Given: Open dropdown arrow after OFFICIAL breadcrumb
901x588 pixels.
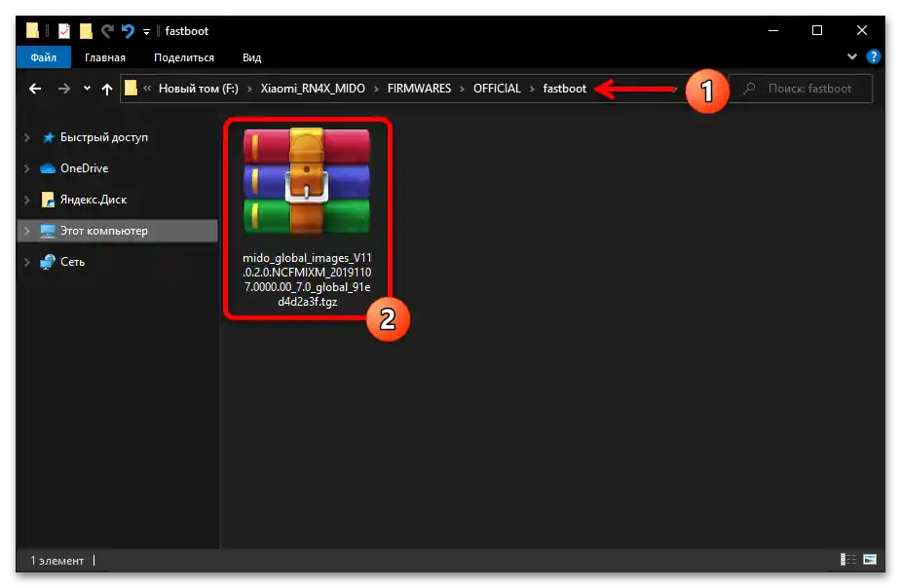Looking at the screenshot, I should pyautogui.click(x=532, y=89).
